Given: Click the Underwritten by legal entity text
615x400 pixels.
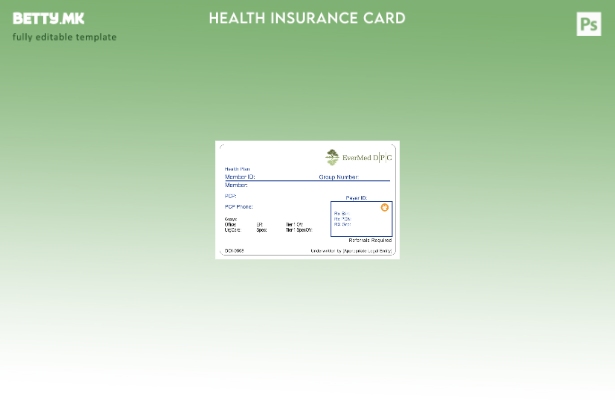Looking at the screenshot, I should pos(351,251).
